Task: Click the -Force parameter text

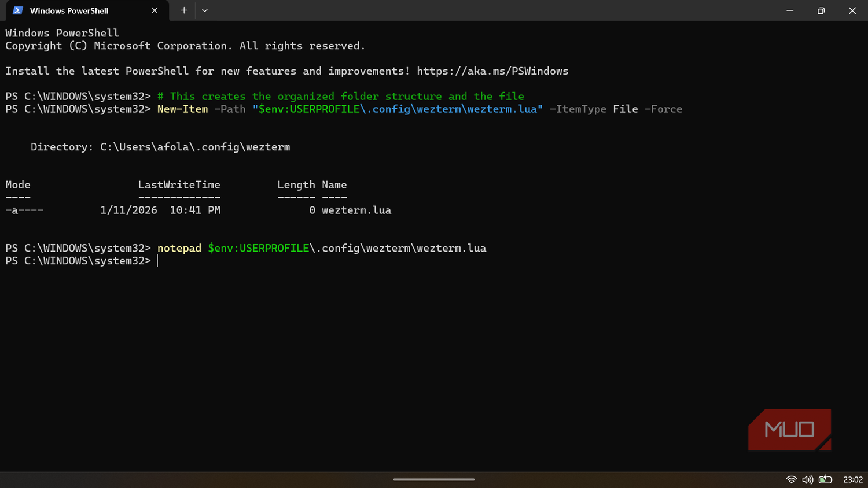Action: (x=663, y=109)
